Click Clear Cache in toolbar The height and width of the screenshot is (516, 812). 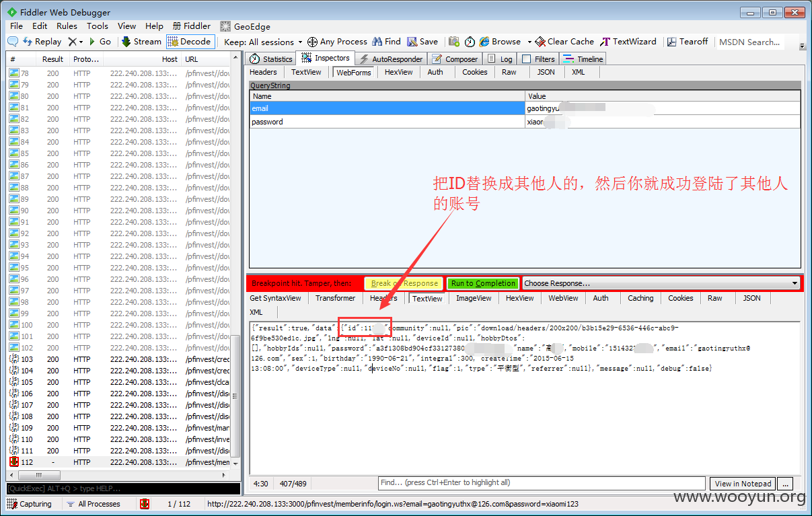[564, 42]
